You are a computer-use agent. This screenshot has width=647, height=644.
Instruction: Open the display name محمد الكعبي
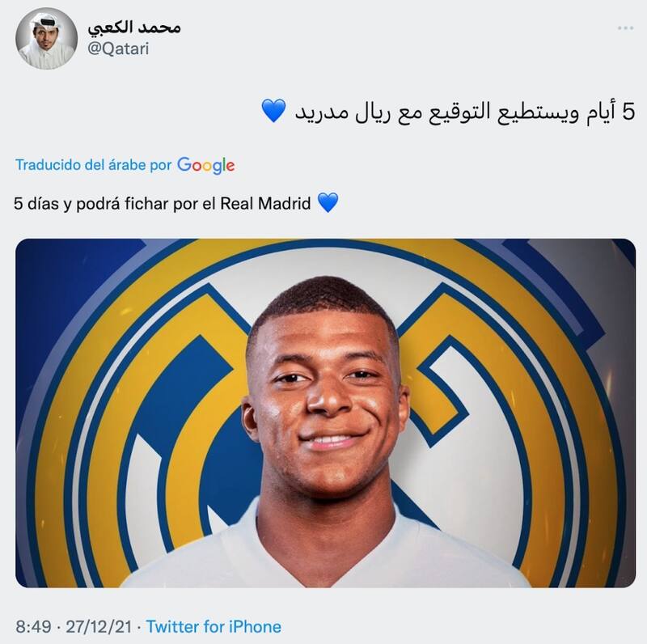tap(134, 28)
